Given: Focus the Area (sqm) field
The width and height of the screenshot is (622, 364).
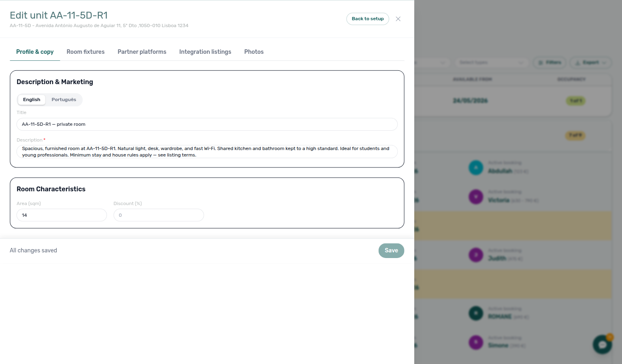Looking at the screenshot, I should click(62, 215).
